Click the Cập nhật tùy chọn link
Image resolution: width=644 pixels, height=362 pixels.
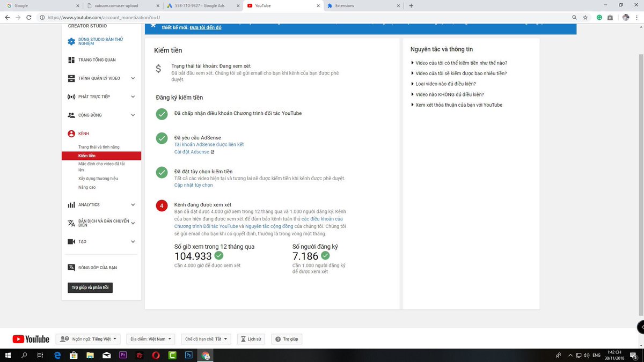(193, 185)
